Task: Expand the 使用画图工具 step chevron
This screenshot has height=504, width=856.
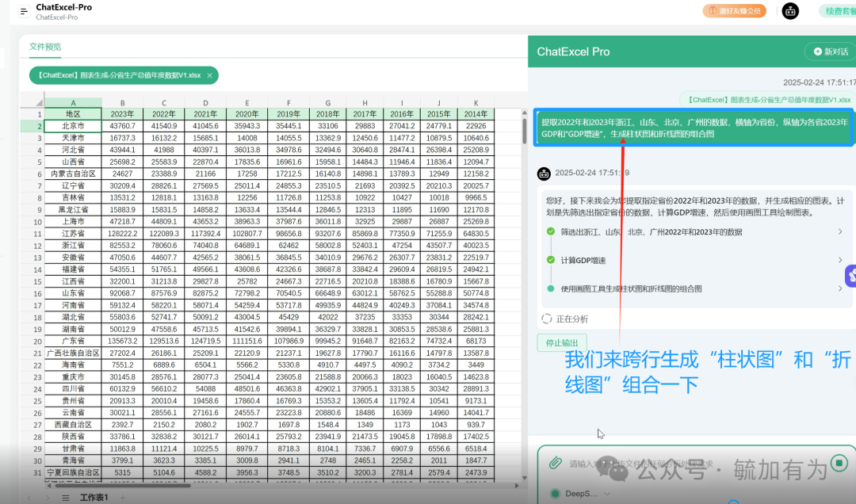Action: pyautogui.click(x=840, y=288)
